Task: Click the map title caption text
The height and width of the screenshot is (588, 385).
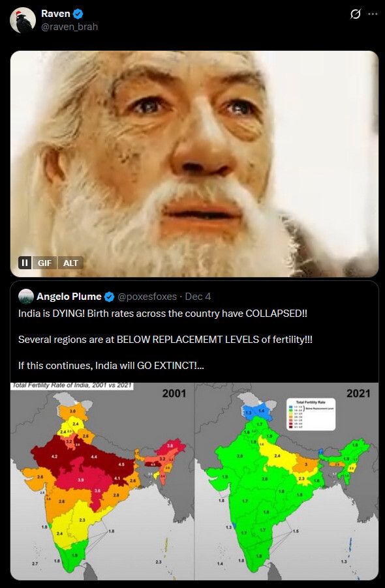Action: pos(72,385)
